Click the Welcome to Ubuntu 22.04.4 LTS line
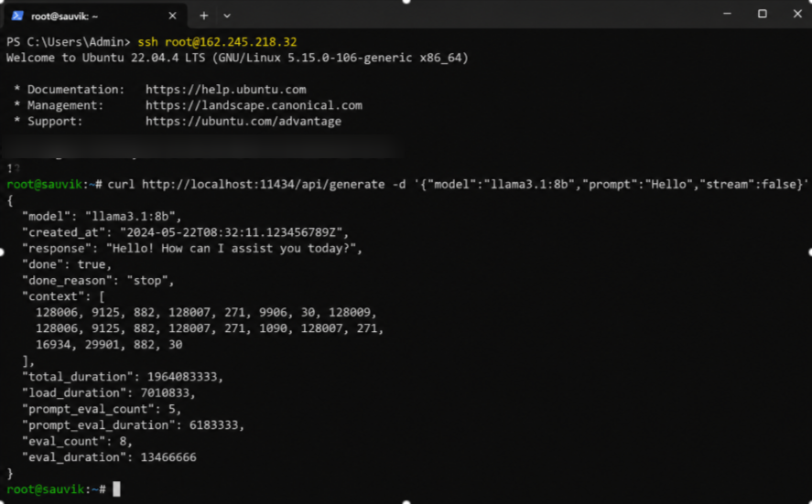The width and height of the screenshot is (812, 504). [237, 58]
